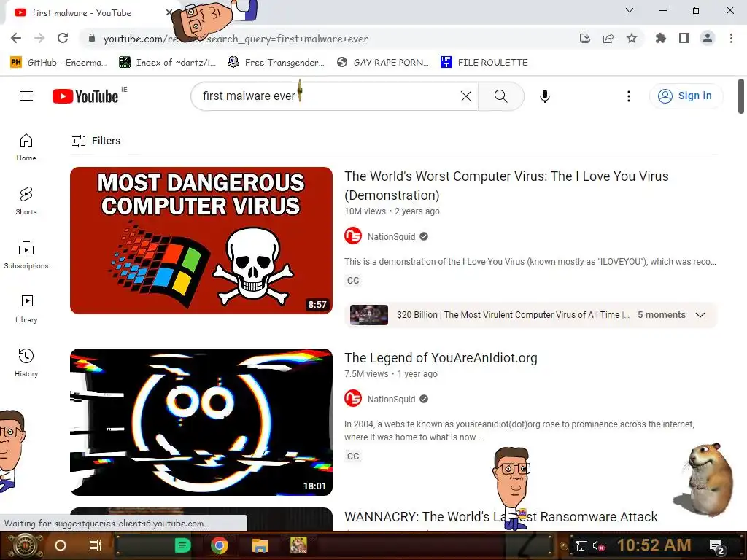The height and width of the screenshot is (560, 747).
Task: Select Library in sidebar
Action: [x=26, y=308]
